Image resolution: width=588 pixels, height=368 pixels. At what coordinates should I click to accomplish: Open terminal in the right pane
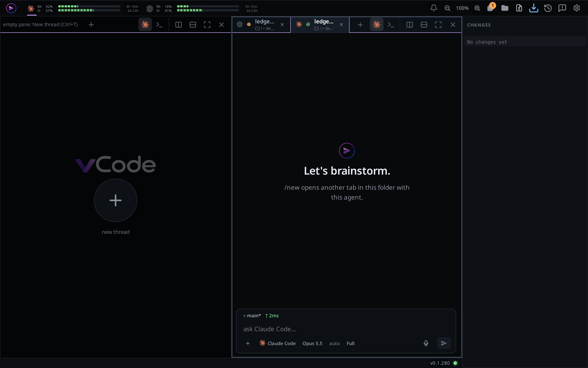pos(391,25)
